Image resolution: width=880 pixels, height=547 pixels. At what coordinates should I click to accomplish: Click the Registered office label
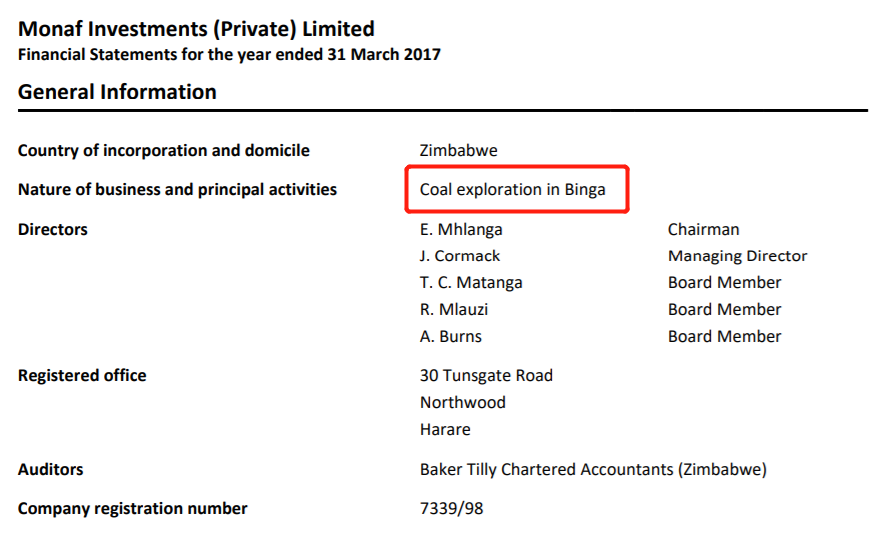pyautogui.click(x=82, y=375)
